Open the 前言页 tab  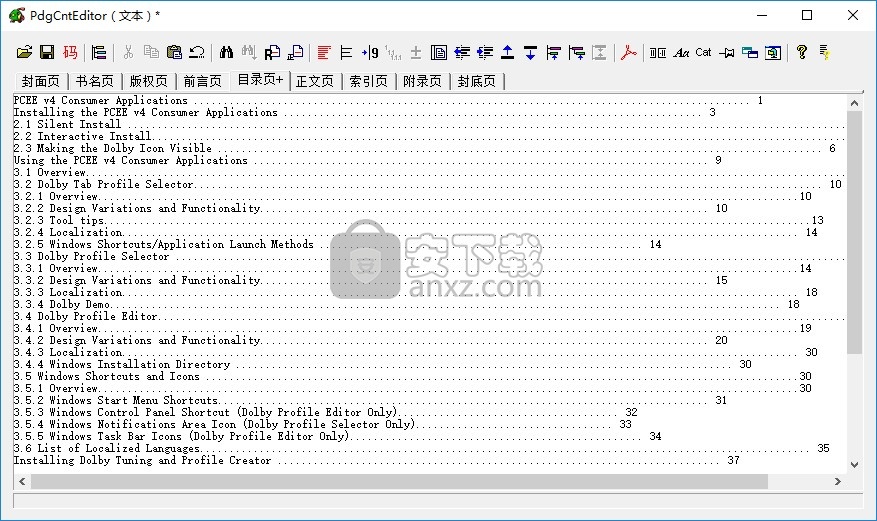click(202, 82)
